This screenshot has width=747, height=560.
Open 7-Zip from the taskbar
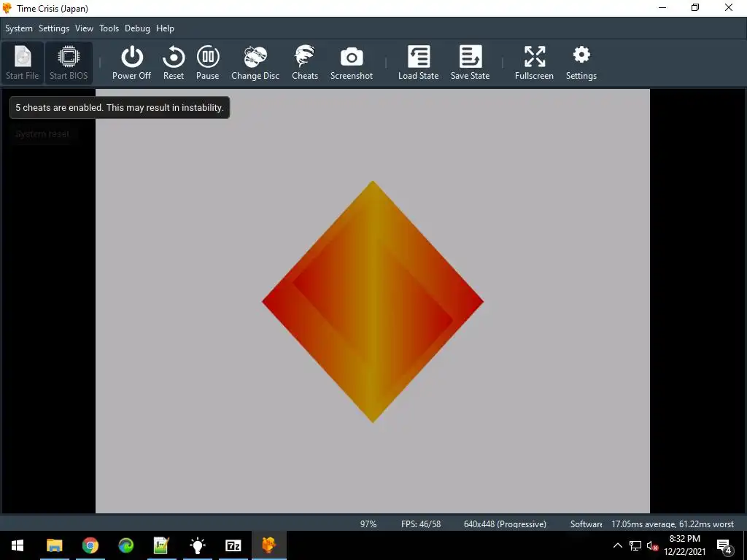coord(233,545)
